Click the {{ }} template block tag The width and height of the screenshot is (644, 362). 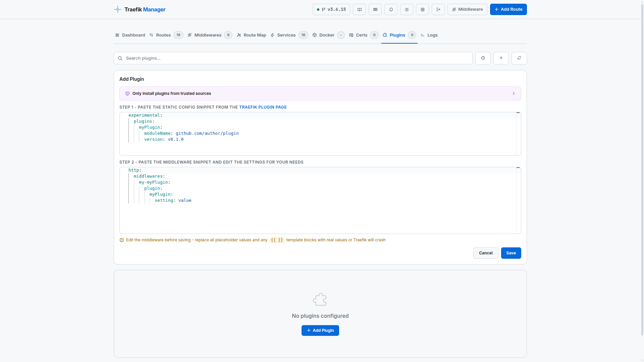click(277, 240)
